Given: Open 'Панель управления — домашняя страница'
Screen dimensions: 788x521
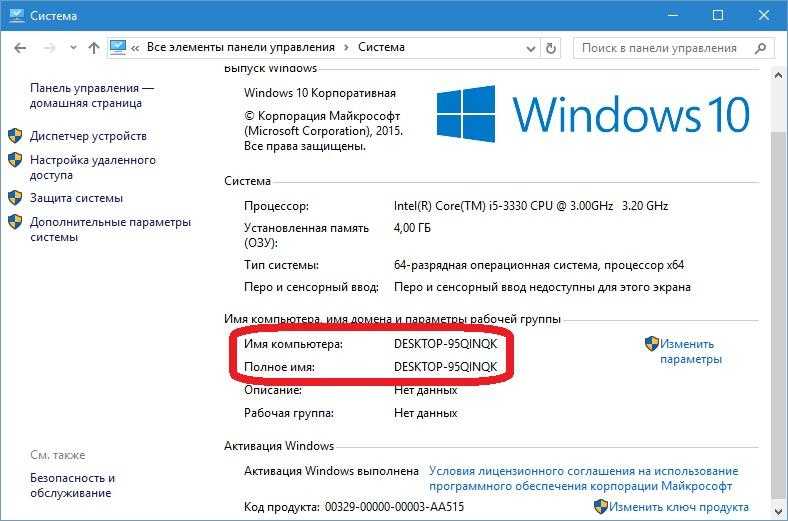Looking at the screenshot, I should pos(92,95).
